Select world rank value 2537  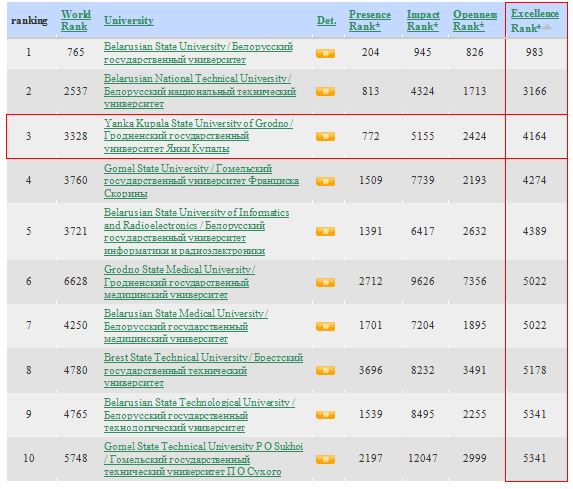point(76,91)
